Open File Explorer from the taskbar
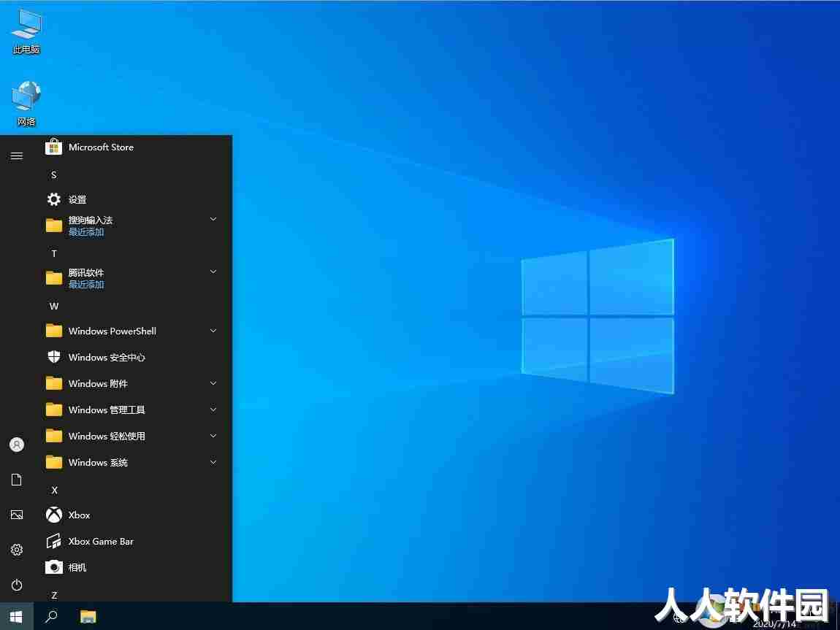This screenshot has width=840, height=630. [x=88, y=617]
